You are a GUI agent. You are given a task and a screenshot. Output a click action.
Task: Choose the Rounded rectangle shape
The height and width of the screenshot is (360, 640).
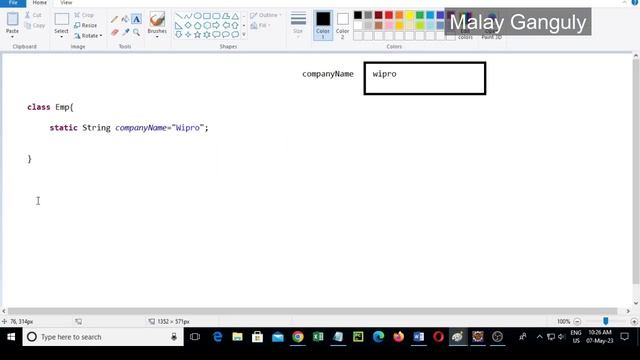coord(216,16)
